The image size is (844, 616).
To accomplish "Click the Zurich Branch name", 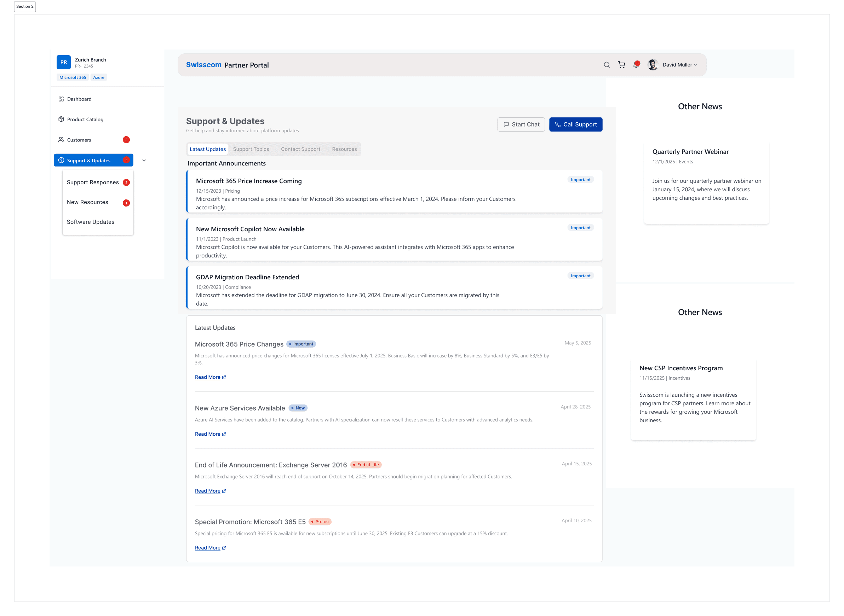I will [x=90, y=60].
